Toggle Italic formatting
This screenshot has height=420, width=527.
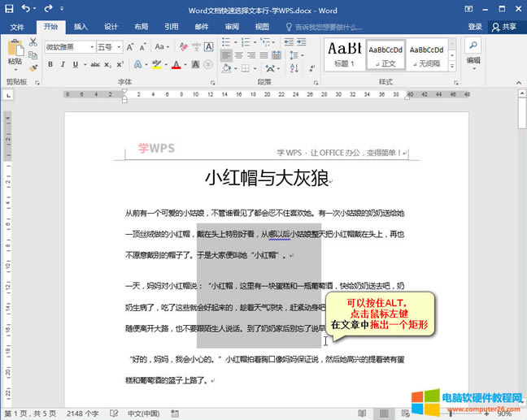click(x=62, y=65)
